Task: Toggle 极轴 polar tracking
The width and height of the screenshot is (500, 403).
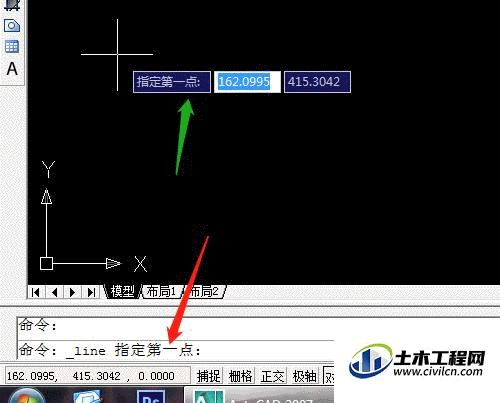Action: click(x=304, y=376)
